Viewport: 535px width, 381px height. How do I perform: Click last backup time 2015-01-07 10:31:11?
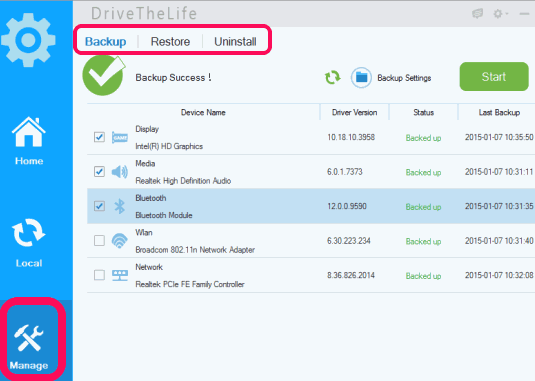pyautogui.click(x=499, y=172)
